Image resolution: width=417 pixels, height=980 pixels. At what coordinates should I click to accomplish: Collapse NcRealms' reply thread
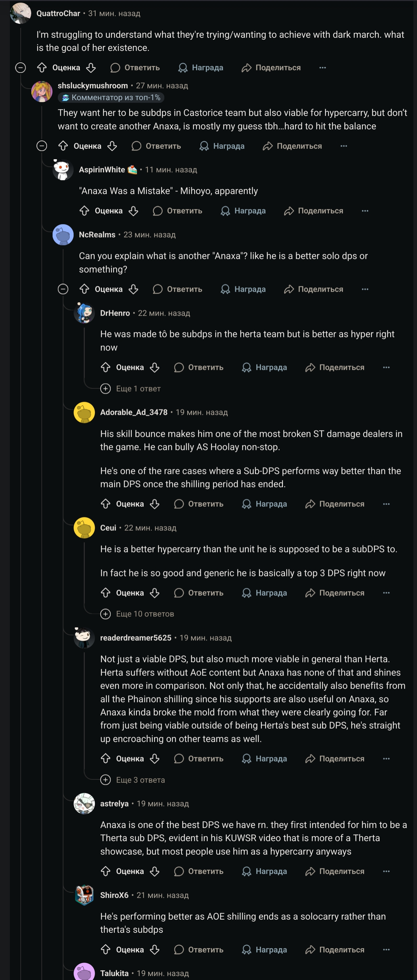pyautogui.click(x=63, y=289)
